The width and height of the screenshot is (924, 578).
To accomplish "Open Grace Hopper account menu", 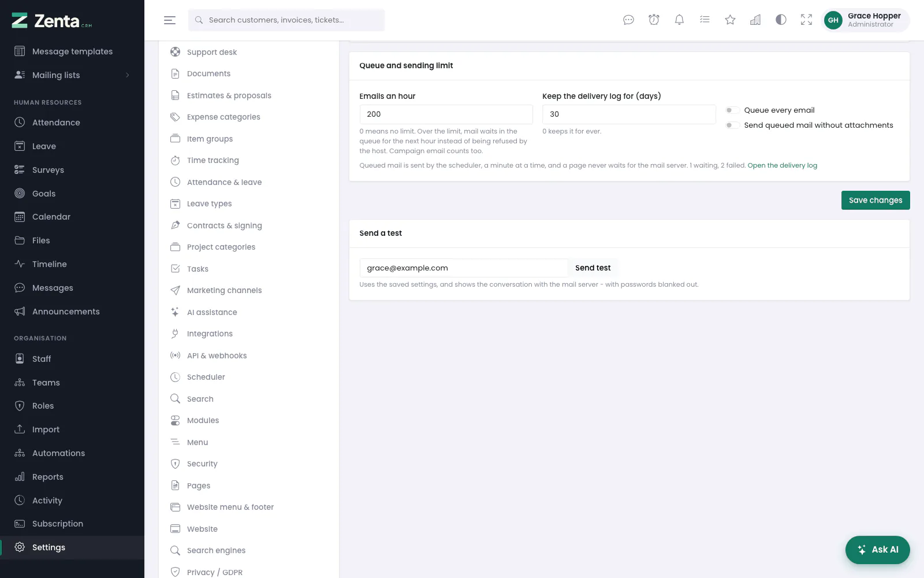I will coord(865,20).
